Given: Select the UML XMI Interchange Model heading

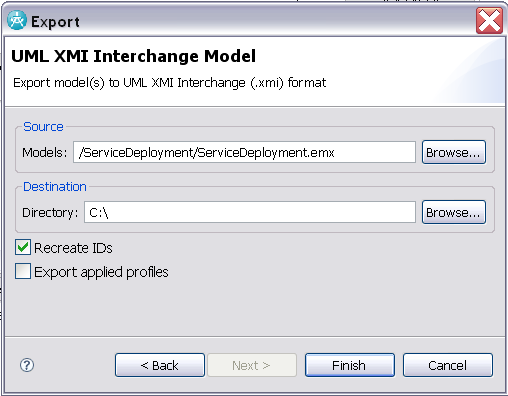Looking at the screenshot, I should point(133,56).
